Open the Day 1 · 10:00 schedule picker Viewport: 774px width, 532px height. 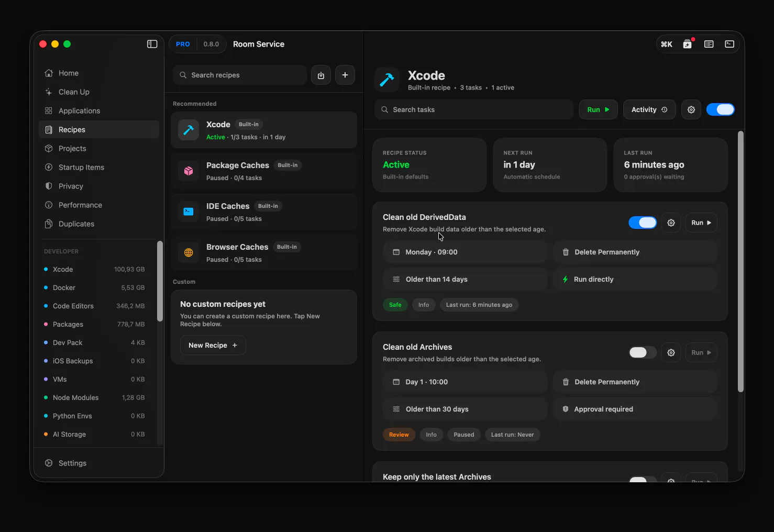pyautogui.click(x=465, y=382)
